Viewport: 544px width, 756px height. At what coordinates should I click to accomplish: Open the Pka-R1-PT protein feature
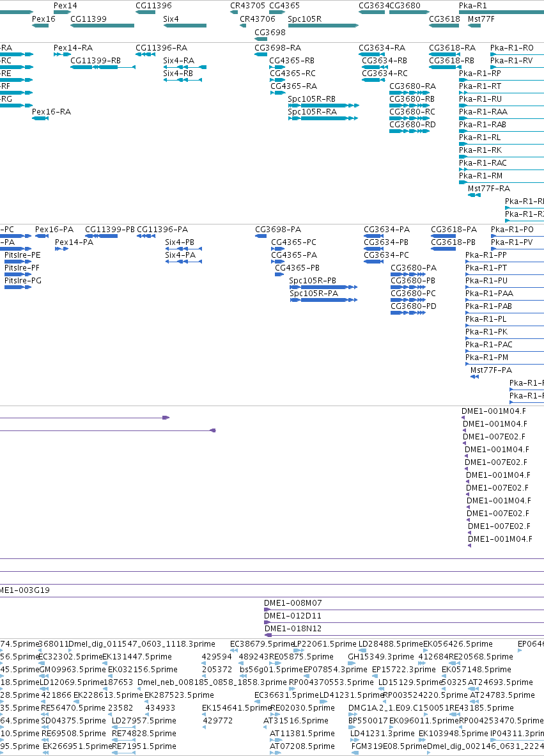pyautogui.click(x=504, y=274)
